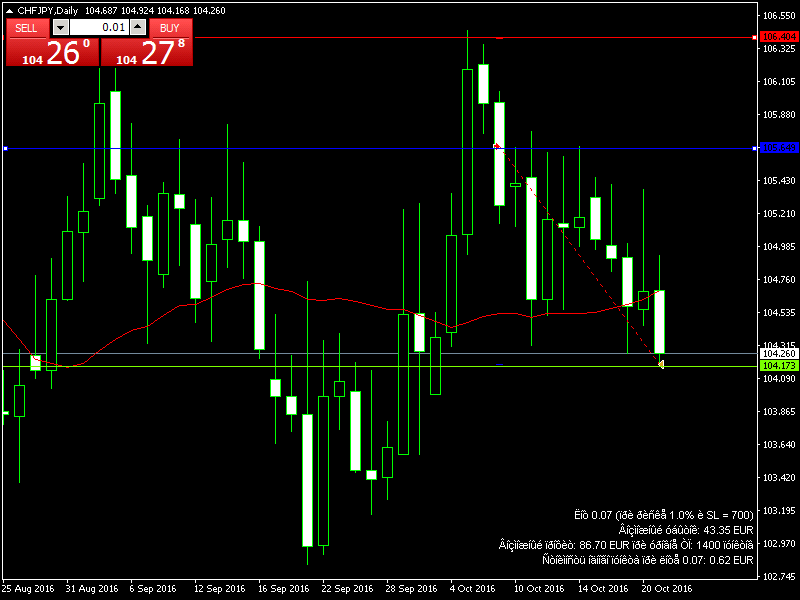Click the current price label 104.260
Image resolution: width=800 pixels, height=600 pixels.
[779, 354]
